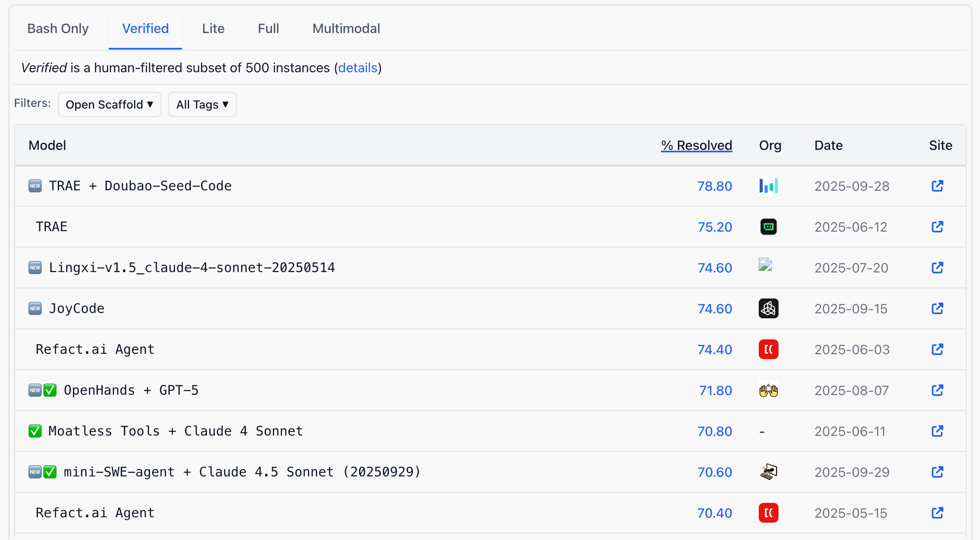Click green checkmark next to OpenHands + GPT-5

(x=50, y=390)
